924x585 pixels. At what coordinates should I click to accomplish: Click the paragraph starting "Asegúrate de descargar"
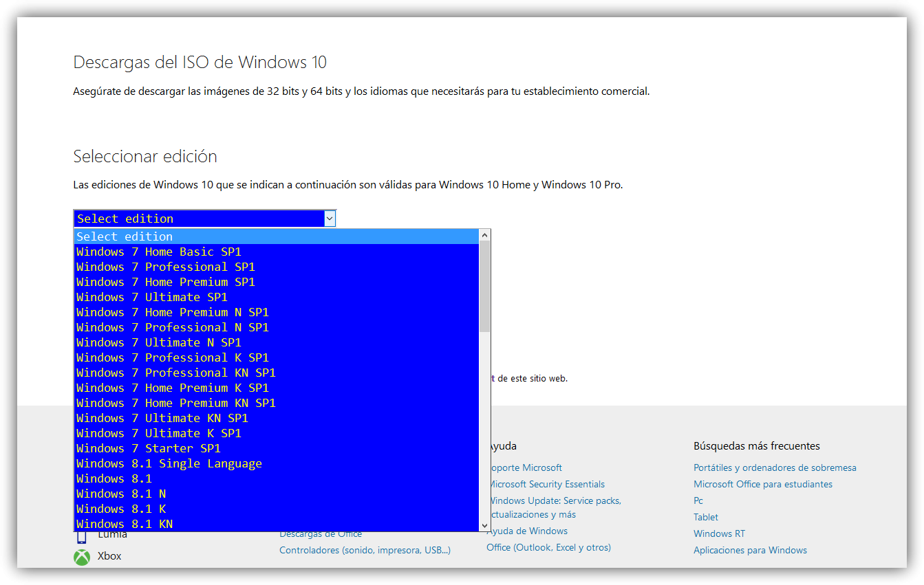tap(361, 91)
